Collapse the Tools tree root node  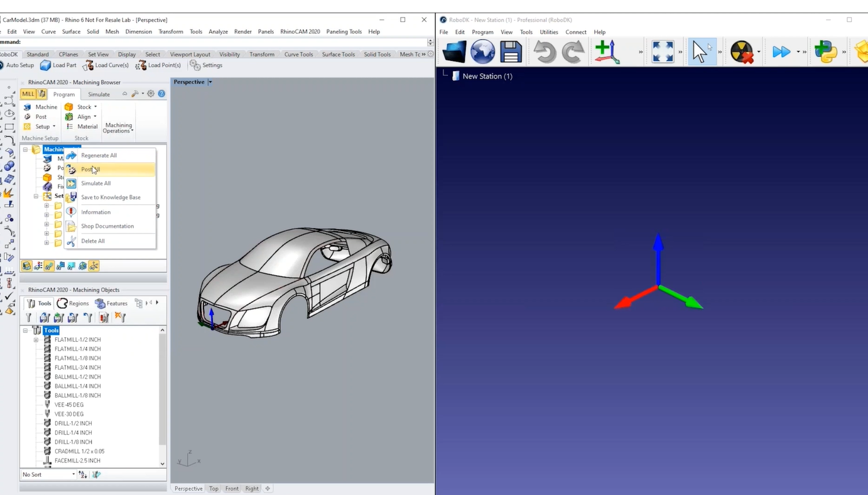25,330
